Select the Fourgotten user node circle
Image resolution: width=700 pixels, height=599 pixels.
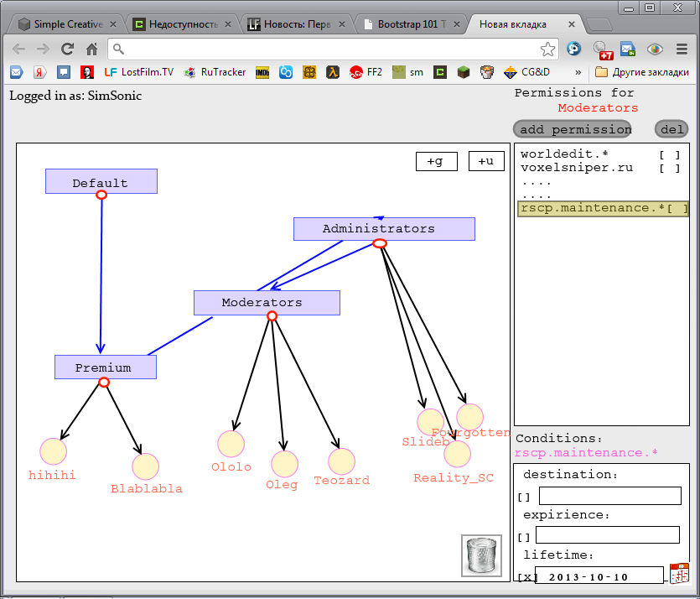click(469, 417)
